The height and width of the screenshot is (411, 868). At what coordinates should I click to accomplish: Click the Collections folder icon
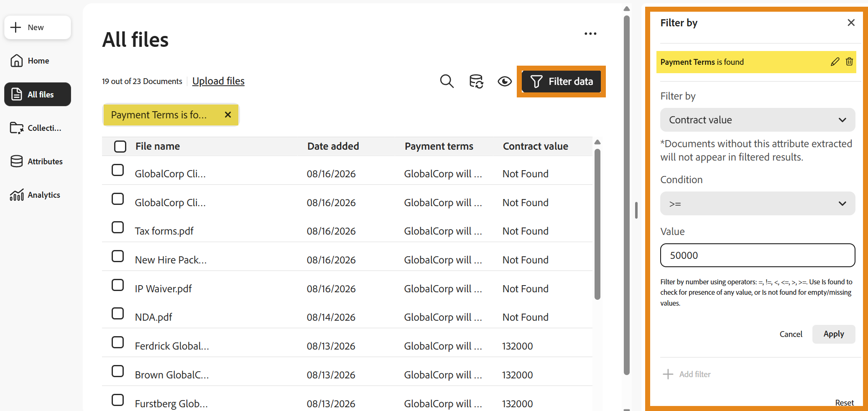(17, 128)
